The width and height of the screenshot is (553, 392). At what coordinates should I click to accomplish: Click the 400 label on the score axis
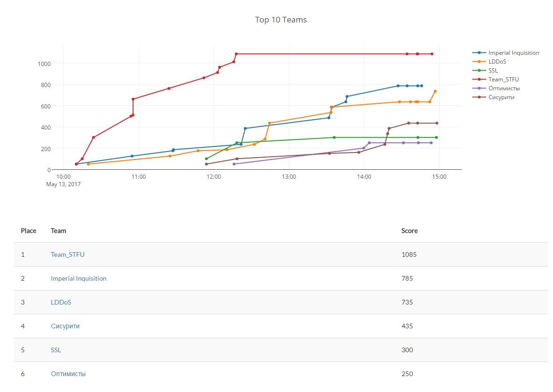click(46, 128)
